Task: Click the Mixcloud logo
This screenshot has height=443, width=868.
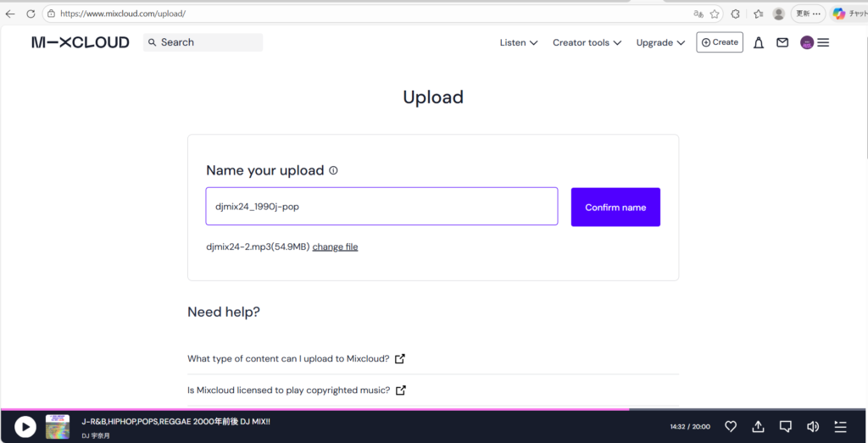Action: (81, 42)
